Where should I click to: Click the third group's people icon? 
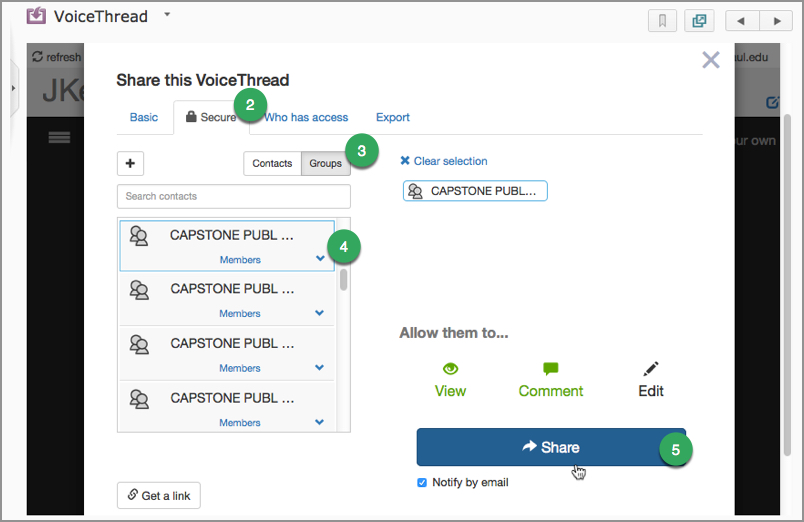click(139, 345)
